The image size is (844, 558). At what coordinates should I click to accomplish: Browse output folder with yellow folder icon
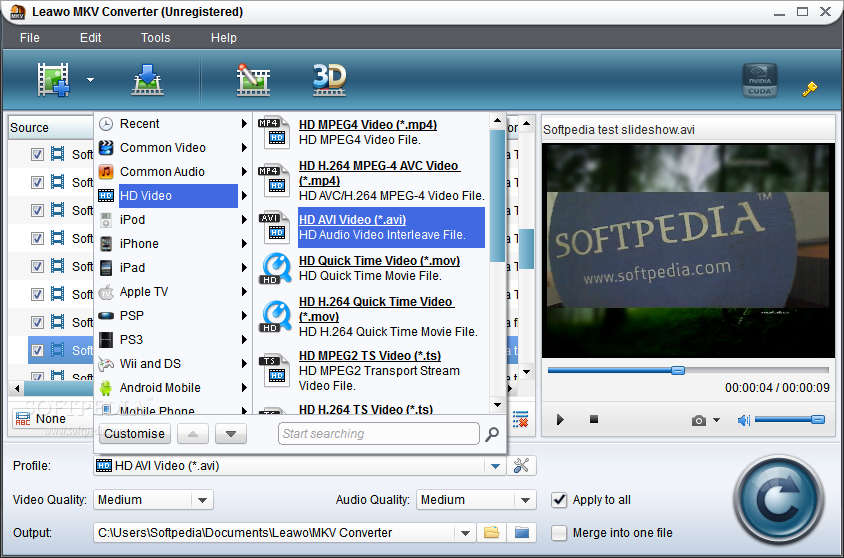tap(491, 533)
